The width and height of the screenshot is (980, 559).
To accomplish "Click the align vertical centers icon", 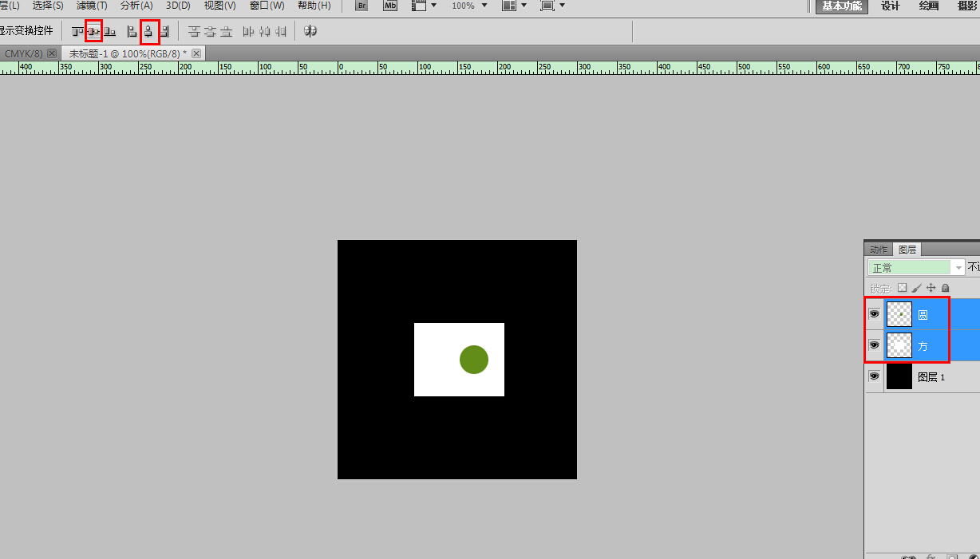I will coord(93,32).
